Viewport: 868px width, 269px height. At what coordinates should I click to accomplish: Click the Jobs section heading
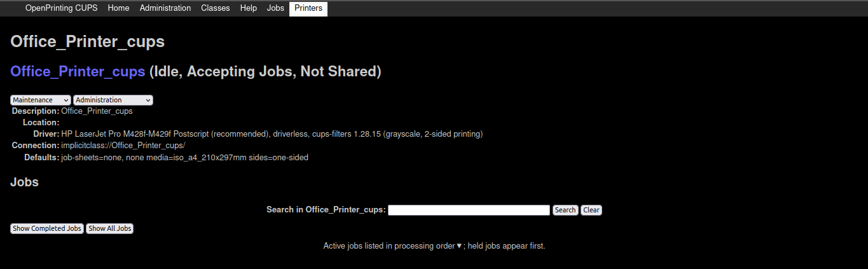point(24,182)
